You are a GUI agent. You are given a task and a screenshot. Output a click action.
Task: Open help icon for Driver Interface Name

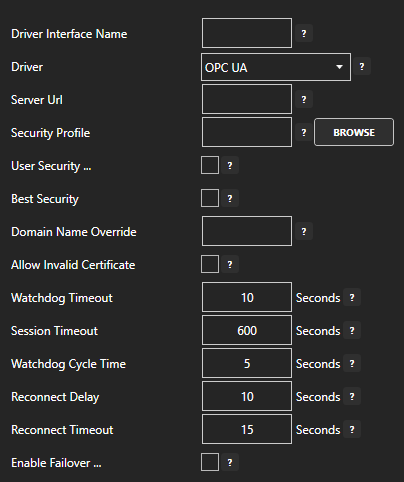304,34
